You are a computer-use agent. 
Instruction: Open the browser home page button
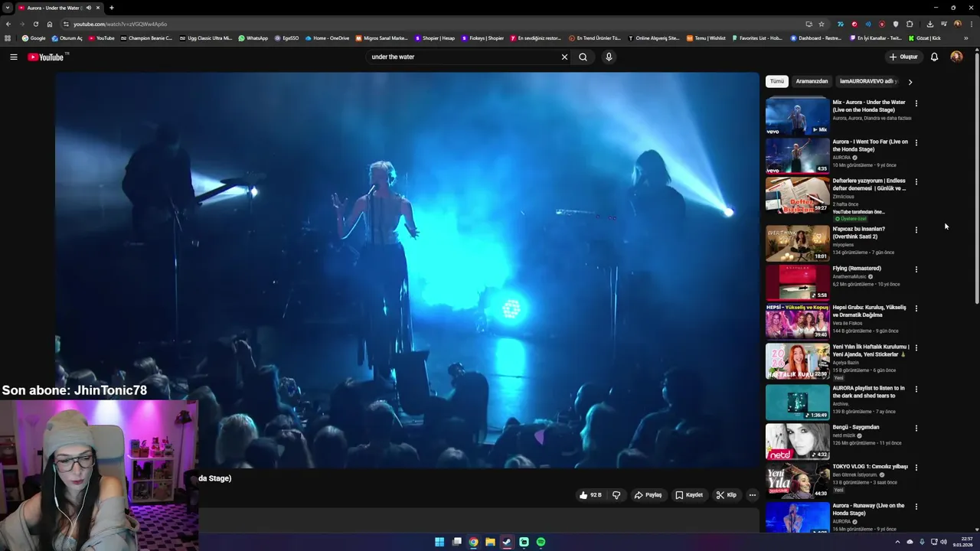click(50, 24)
